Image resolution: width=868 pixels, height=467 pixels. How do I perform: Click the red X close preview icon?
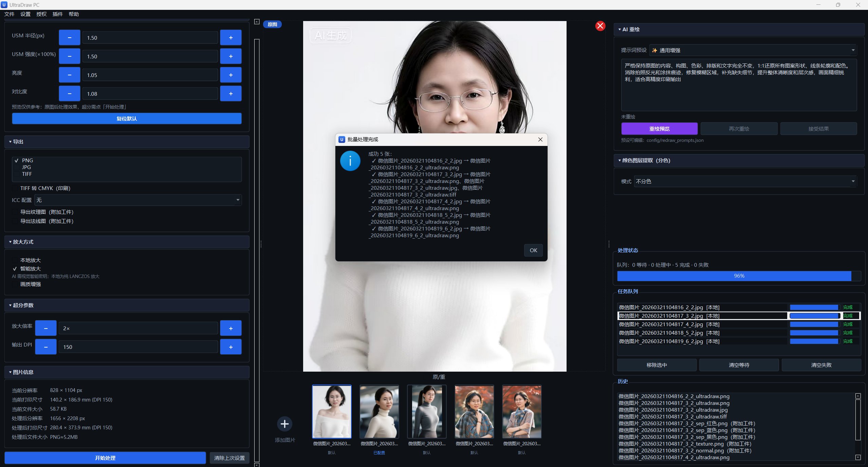click(x=600, y=26)
